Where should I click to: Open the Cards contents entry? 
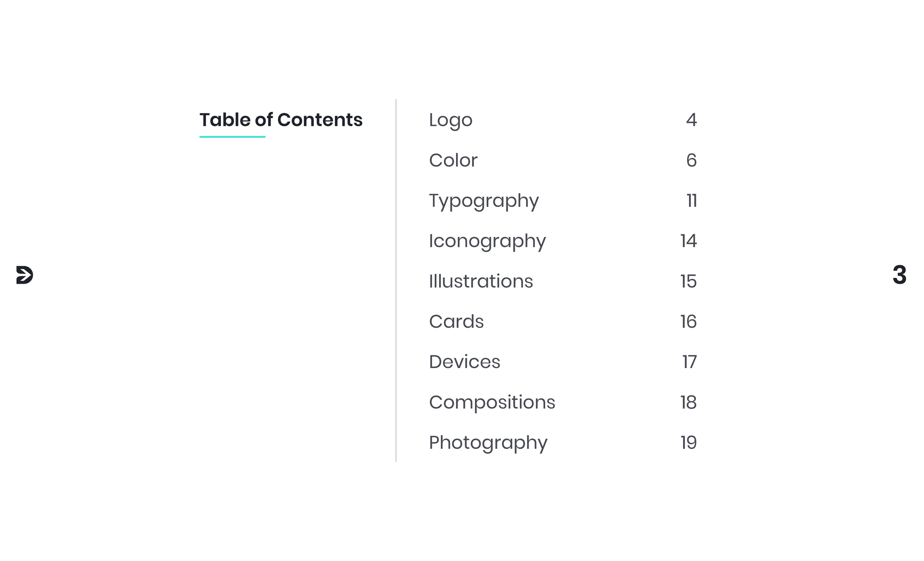[456, 322]
